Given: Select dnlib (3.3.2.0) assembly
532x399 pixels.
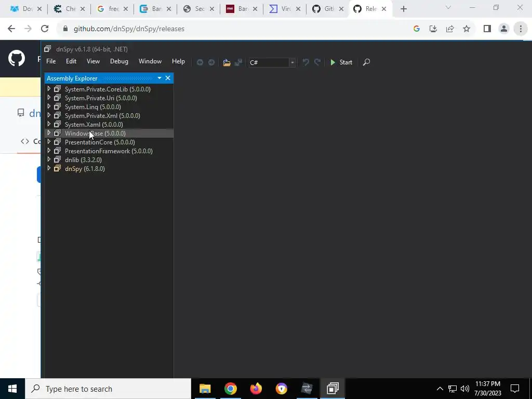Looking at the screenshot, I should click(x=83, y=160).
